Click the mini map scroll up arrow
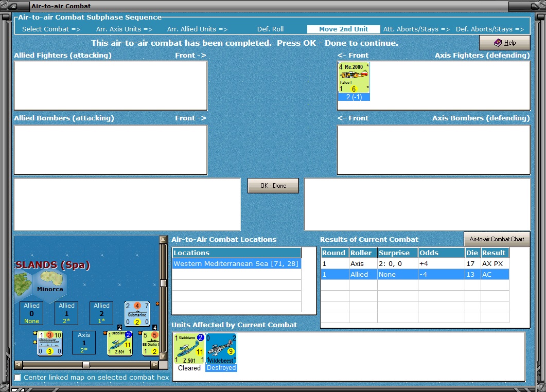The image size is (546, 392). click(163, 240)
